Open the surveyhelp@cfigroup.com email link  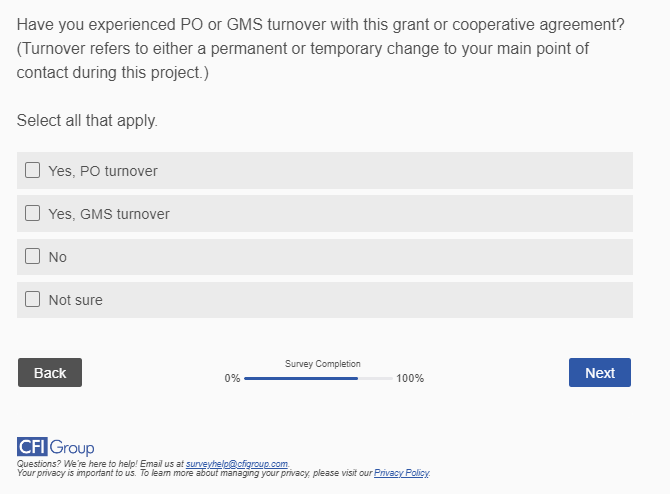point(237,464)
